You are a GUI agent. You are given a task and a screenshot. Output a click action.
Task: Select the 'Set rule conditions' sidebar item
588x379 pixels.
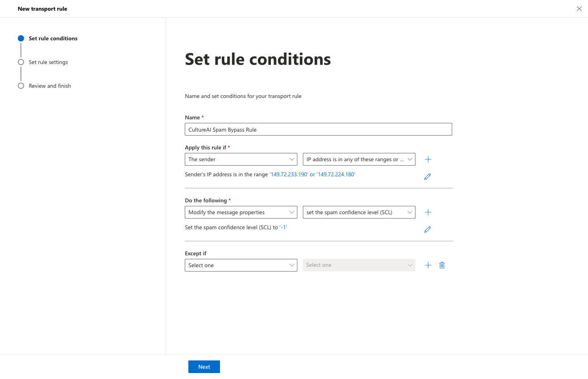(x=53, y=38)
